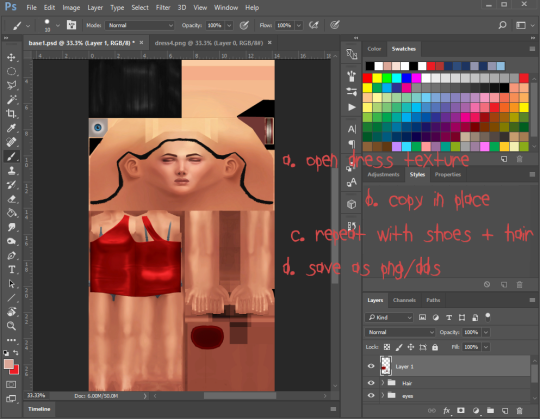
Task: Open layer blend mode dropdown
Action: 400,332
